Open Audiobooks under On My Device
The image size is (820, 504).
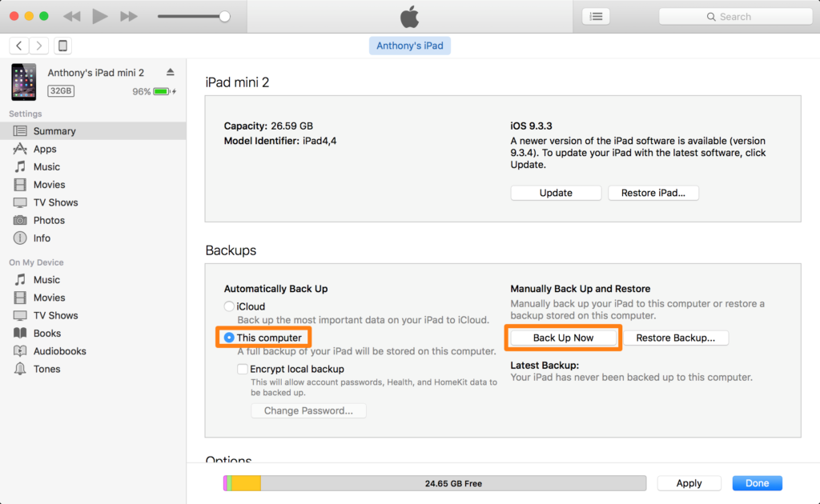pyautogui.click(x=59, y=351)
